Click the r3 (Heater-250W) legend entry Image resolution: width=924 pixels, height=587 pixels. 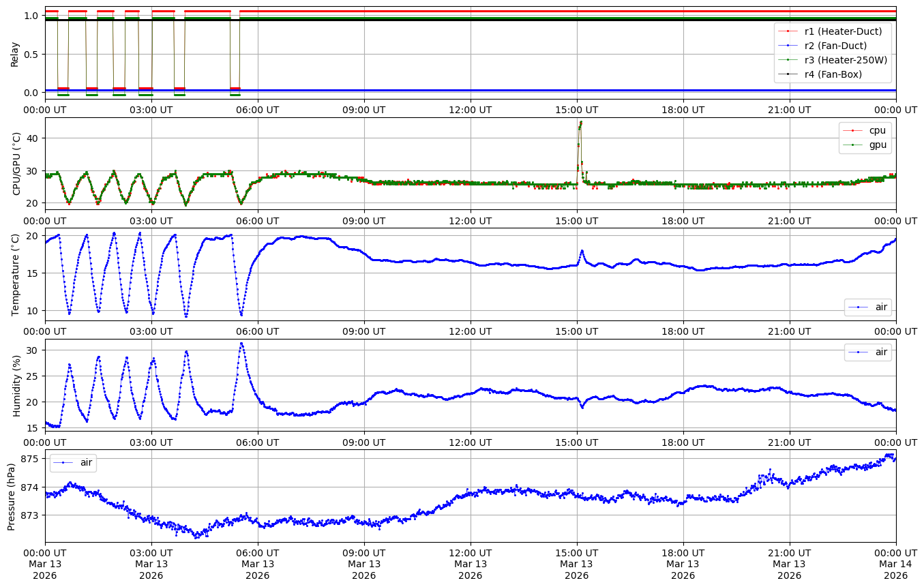coord(846,60)
